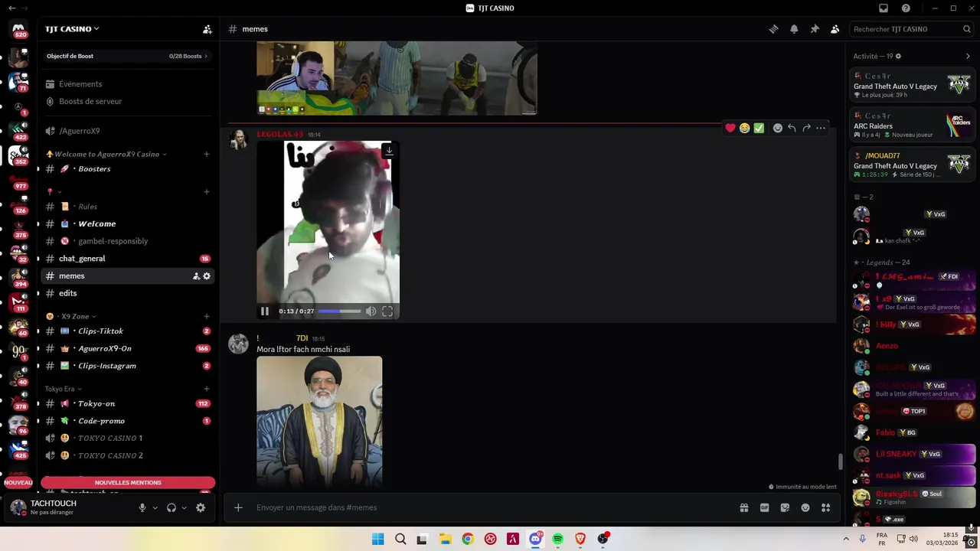React with green checkmark emoji
980x551 pixels.
pos(759,128)
